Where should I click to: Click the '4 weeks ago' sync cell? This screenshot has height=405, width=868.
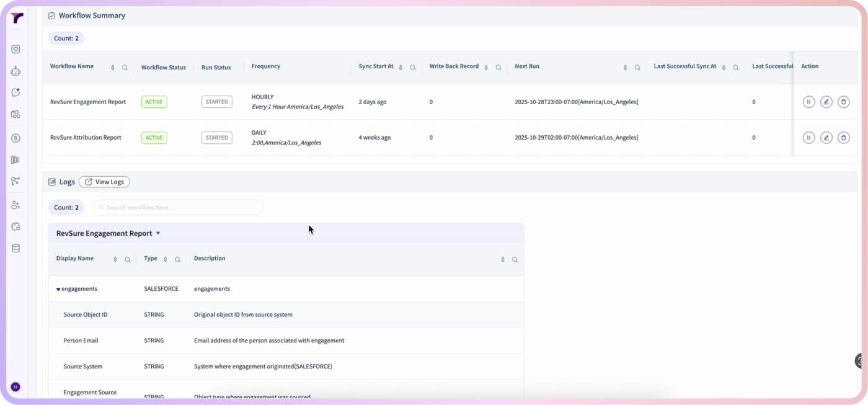pyautogui.click(x=374, y=138)
